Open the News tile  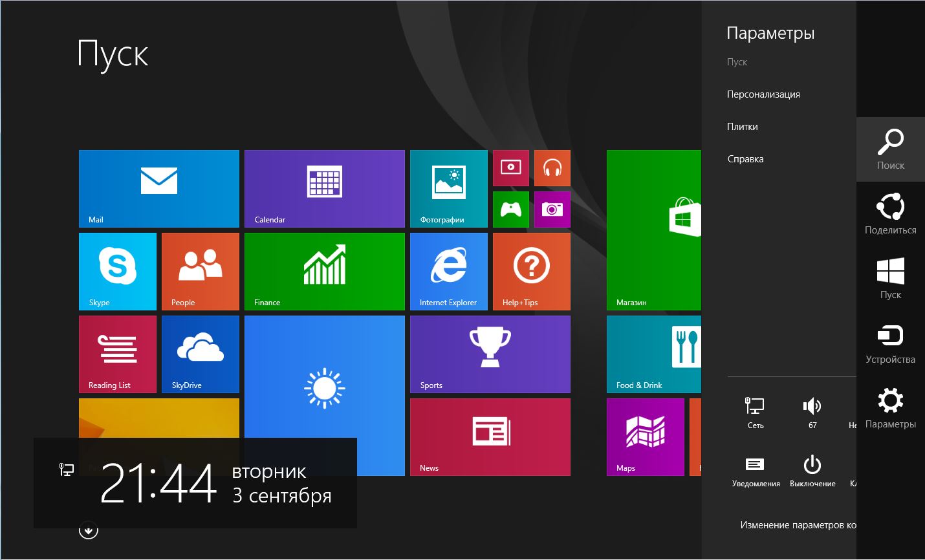pos(490,437)
